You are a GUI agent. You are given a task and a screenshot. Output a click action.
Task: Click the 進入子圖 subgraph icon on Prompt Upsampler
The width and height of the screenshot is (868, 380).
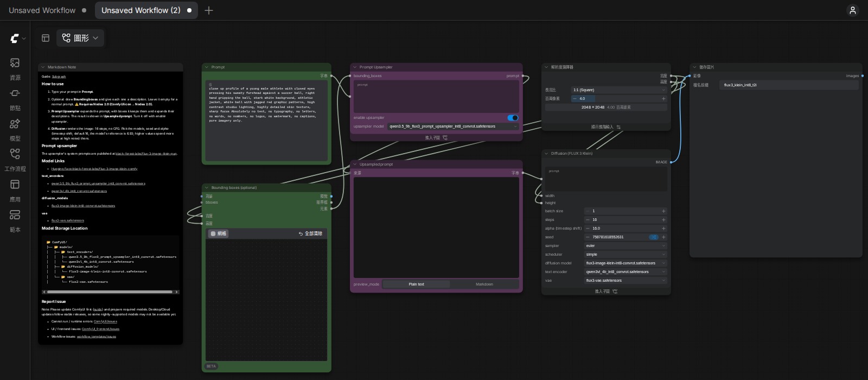[445, 138]
